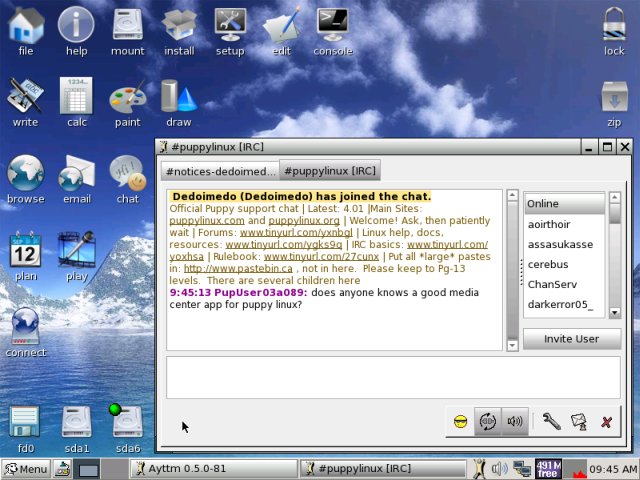The width and height of the screenshot is (640, 480).
Task: Click in the chat message input box
Action: (x=393, y=377)
